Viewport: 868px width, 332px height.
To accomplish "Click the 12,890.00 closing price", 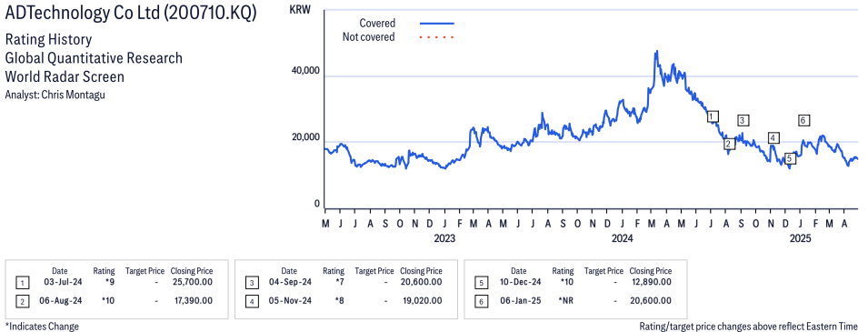I will click(652, 282).
